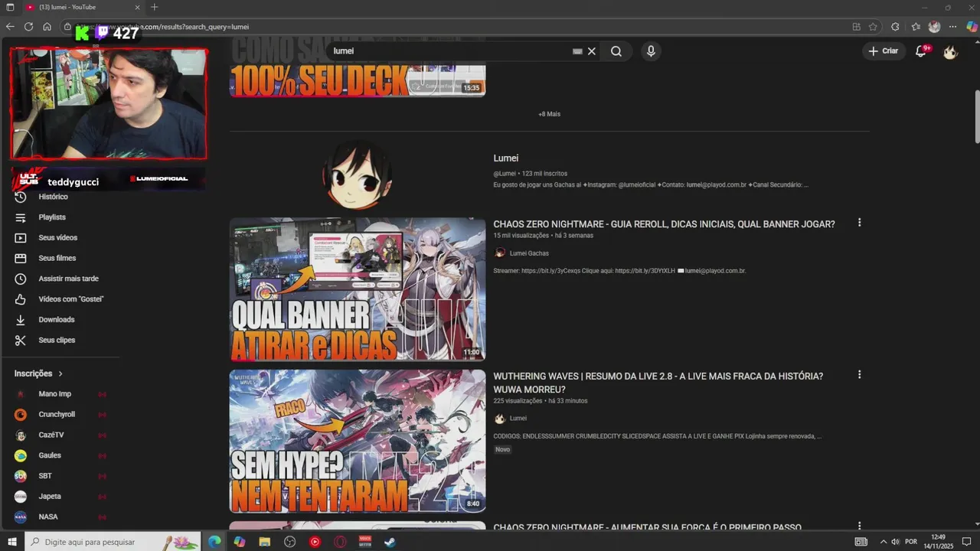
Task: Go back with the browser back arrow
Action: coord(10,27)
